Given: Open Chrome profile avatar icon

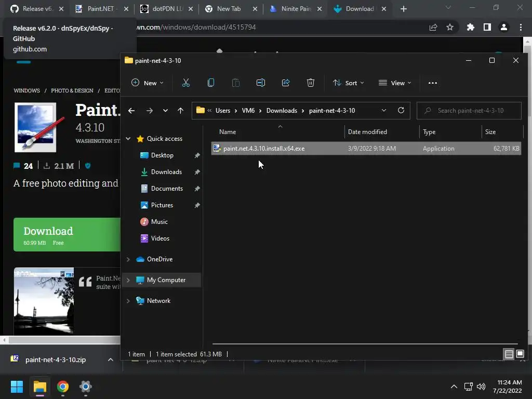Looking at the screenshot, I should tap(504, 27).
